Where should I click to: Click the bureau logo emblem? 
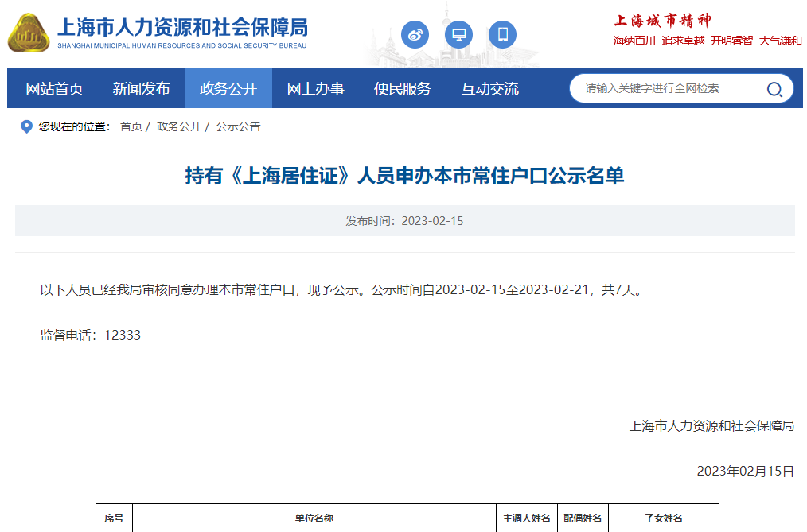29,33
